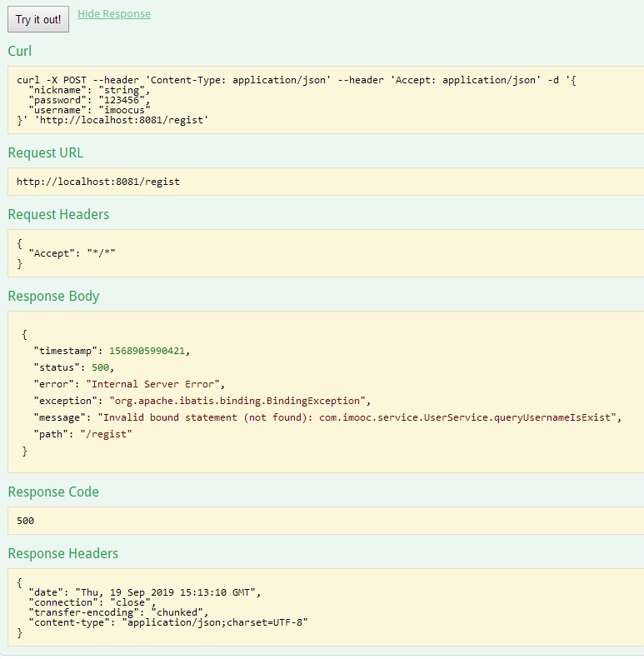Click the Request Headers heading
644x659 pixels.
pyautogui.click(x=58, y=215)
